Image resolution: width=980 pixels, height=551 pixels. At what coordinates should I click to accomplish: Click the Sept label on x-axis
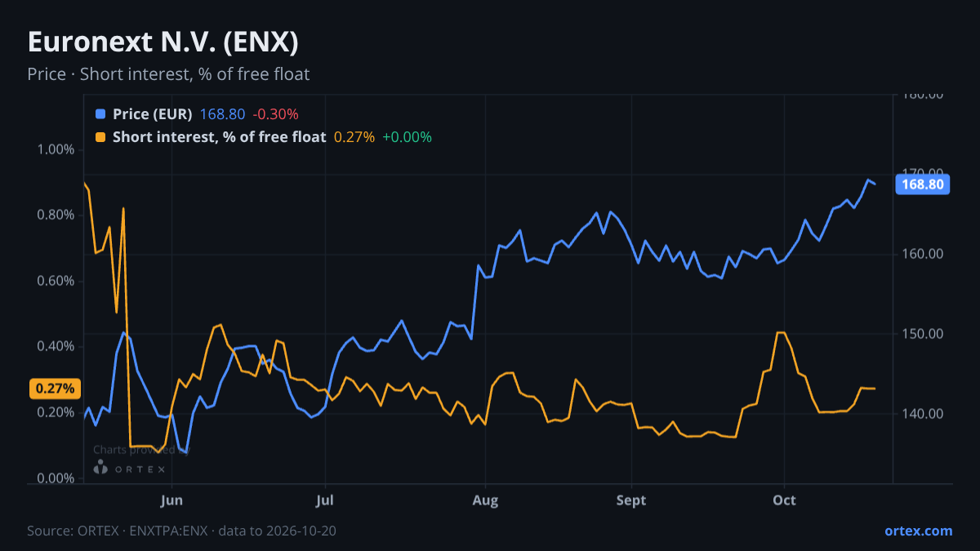(630, 500)
